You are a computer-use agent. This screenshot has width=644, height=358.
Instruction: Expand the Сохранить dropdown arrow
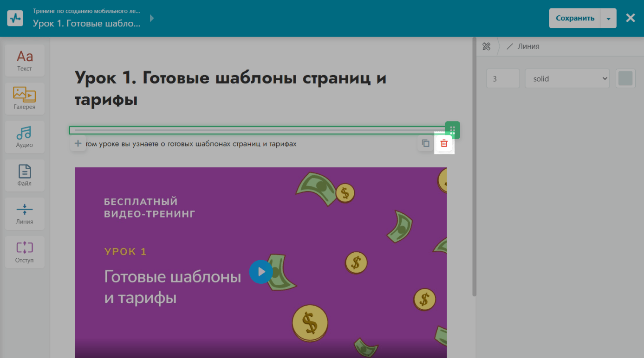click(608, 19)
